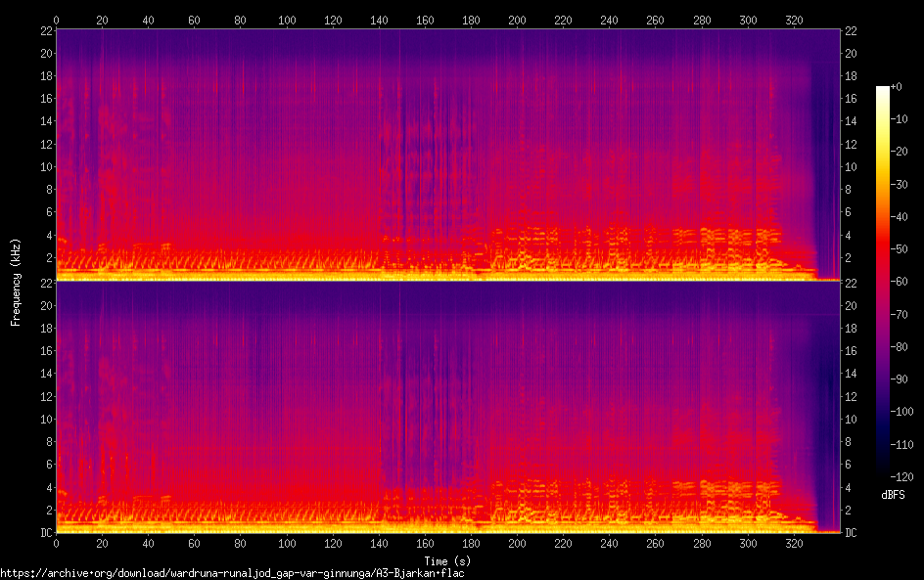
Task: Click the -60 mark on the dBFS scale
Action: tap(900, 282)
